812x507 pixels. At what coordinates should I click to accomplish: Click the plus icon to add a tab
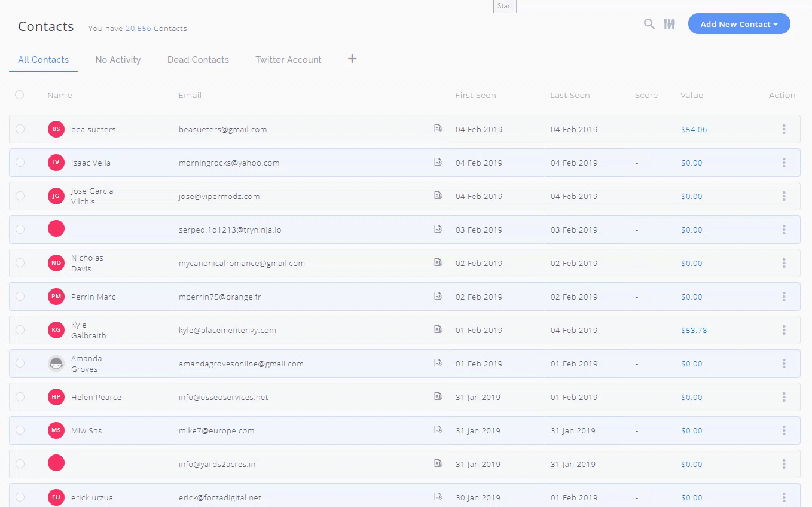(x=352, y=59)
